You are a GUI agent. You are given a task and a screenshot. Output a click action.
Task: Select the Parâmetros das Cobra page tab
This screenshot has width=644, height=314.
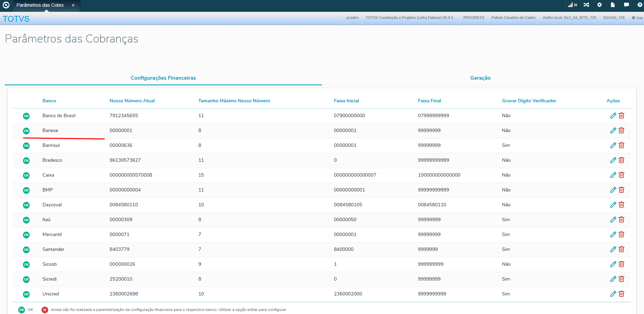coord(40,5)
